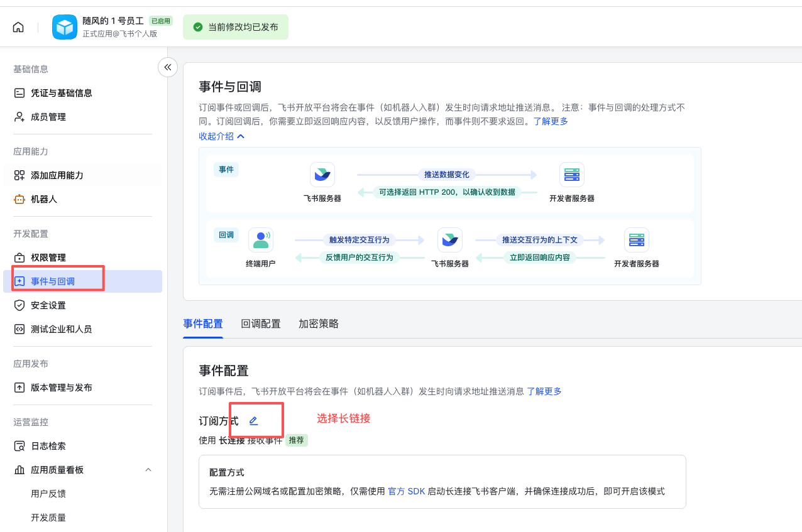Select the 凭证与基础信息 sidebar icon
The height and width of the screenshot is (532, 802).
pyautogui.click(x=19, y=92)
